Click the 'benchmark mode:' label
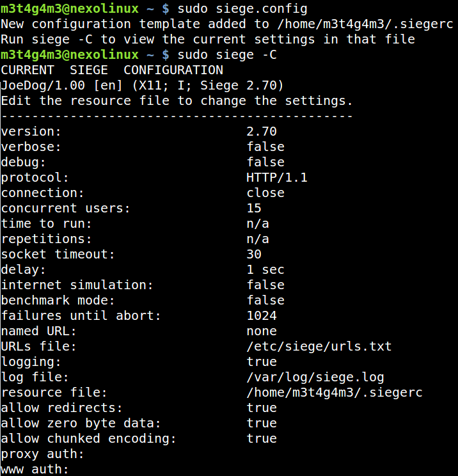 pyautogui.click(x=58, y=300)
